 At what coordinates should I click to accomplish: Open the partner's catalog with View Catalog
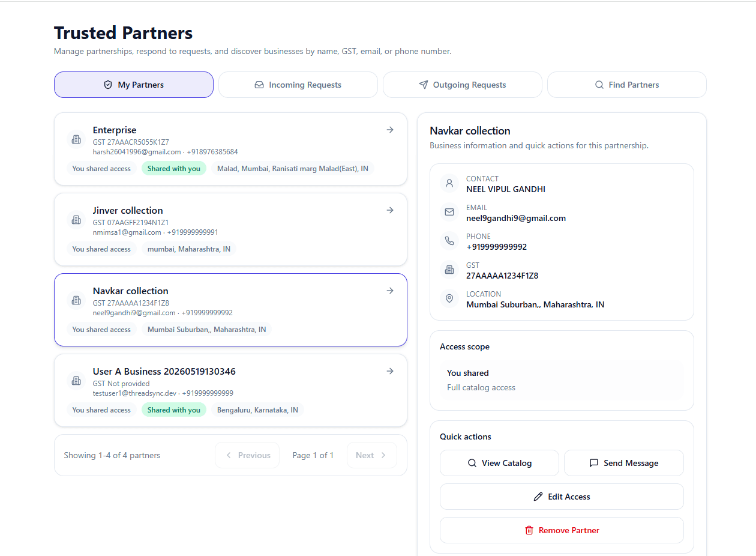499,463
